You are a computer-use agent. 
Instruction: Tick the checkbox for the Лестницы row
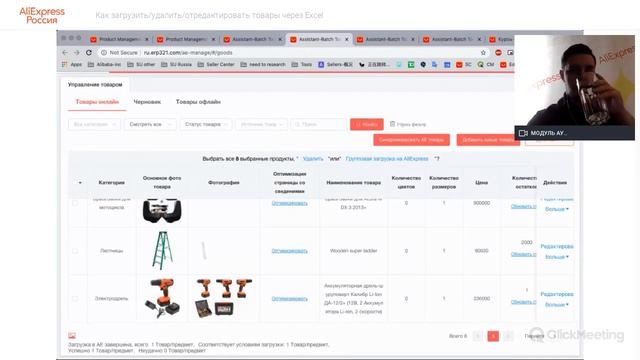pyautogui.click(x=75, y=251)
